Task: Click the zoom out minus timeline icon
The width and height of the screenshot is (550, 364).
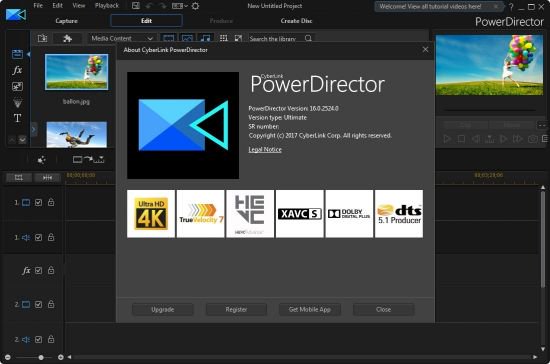Action: point(8,357)
